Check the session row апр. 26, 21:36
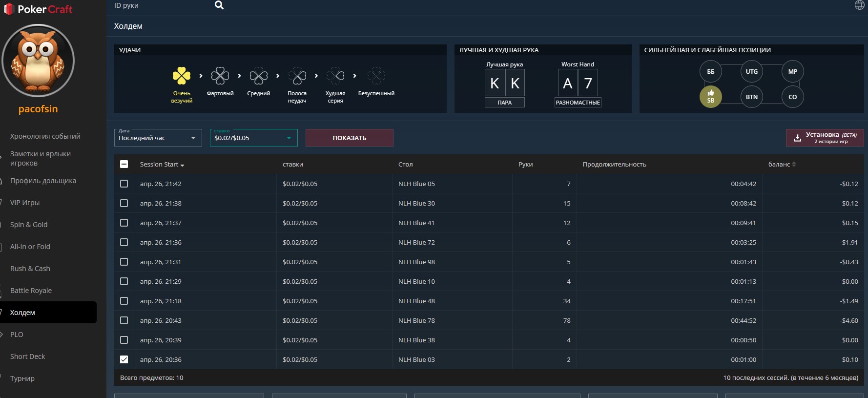This screenshot has height=398, width=868. pyautogui.click(x=124, y=242)
